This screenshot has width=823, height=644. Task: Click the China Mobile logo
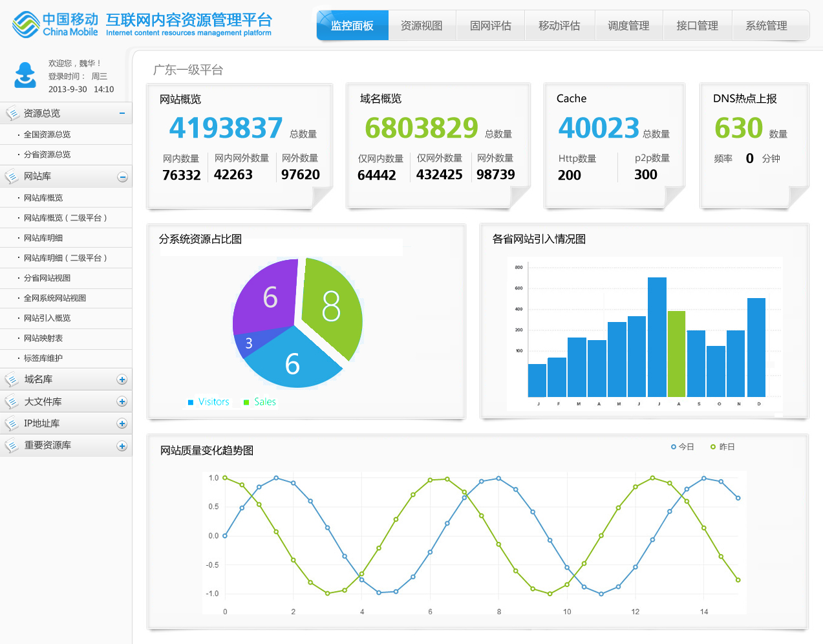point(55,25)
